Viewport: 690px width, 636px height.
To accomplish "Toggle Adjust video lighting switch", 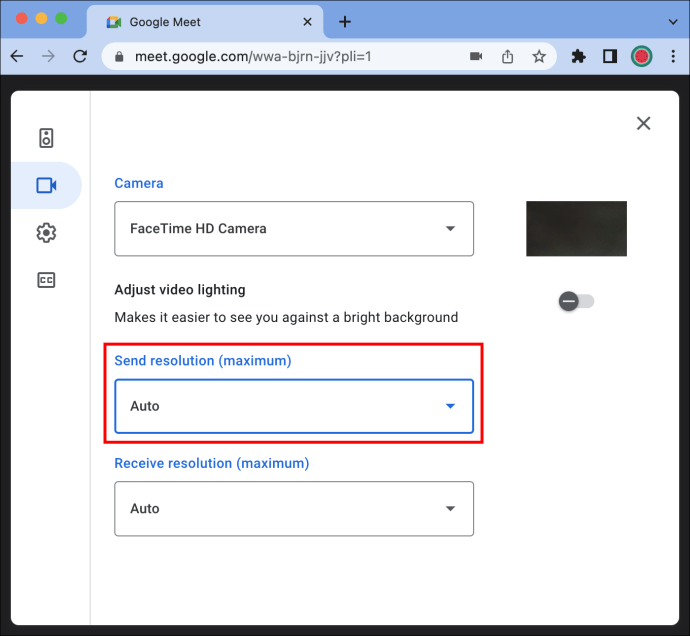I will (576, 301).
